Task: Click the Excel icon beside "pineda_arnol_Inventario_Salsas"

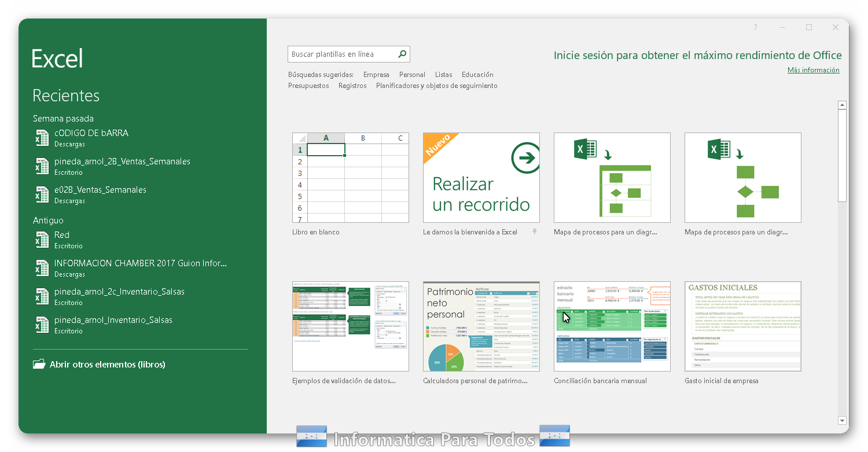Action: (x=41, y=325)
